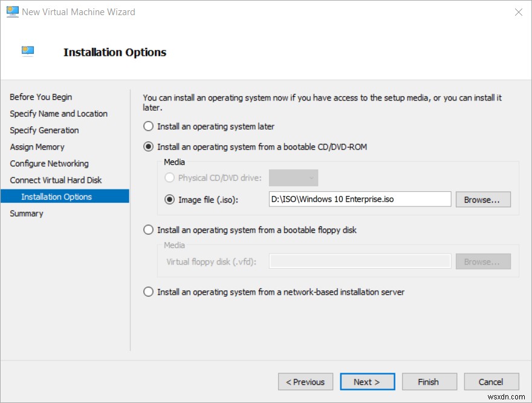Go to Specify Generation step
Viewport: 532px width, 403px height.
tap(44, 130)
